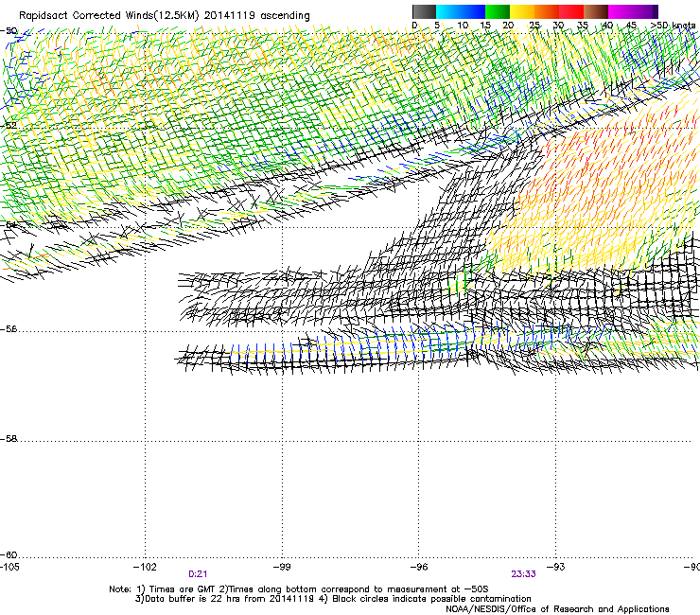Click the '-50' latitude axis label
The width and height of the screenshot is (700, 615).
click(9, 31)
